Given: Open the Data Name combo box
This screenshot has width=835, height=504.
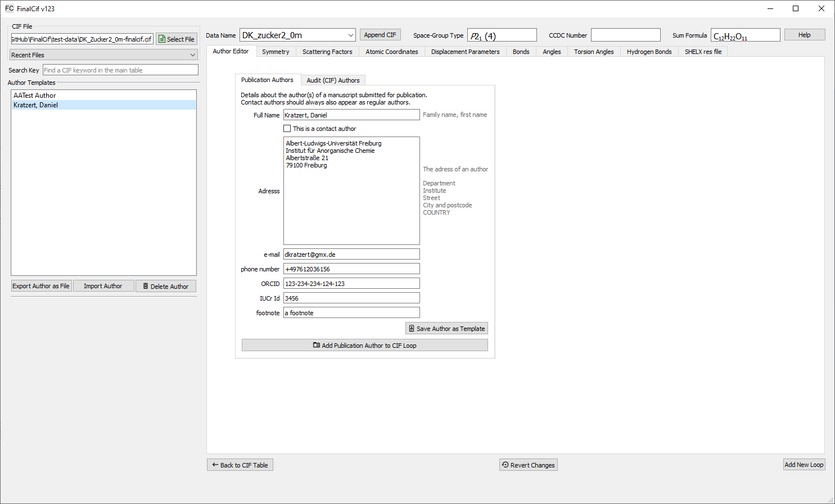Looking at the screenshot, I should pos(350,35).
